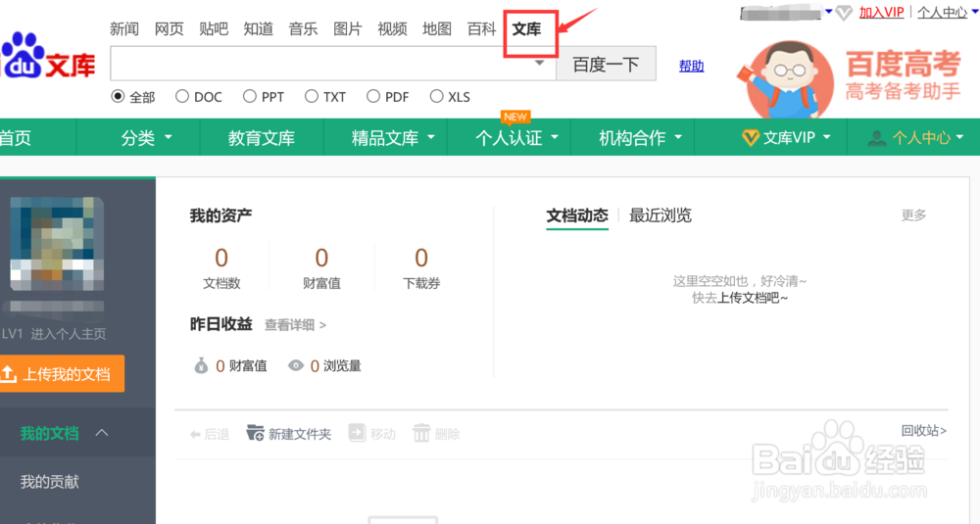Image resolution: width=980 pixels, height=524 pixels.
Task: Open the 新闻 top navigation link
Action: tap(123, 28)
